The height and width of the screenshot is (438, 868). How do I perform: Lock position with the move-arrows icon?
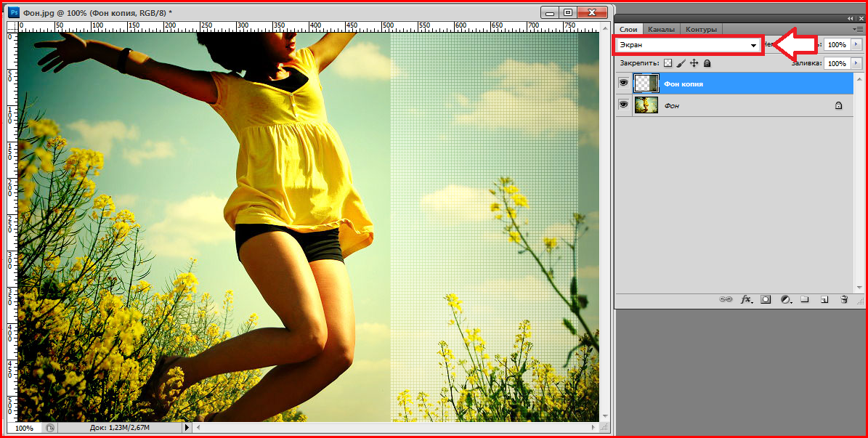point(694,64)
